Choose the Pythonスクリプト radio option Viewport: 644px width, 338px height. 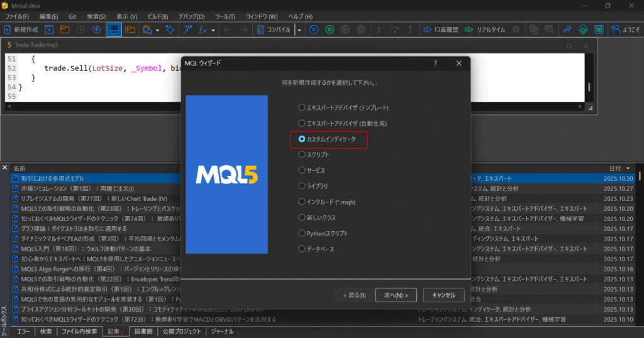tap(302, 233)
